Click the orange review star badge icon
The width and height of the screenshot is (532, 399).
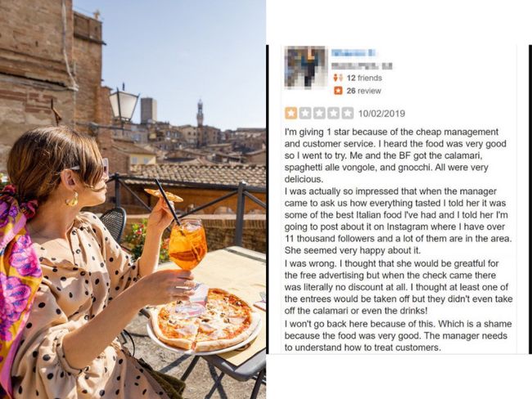(x=338, y=91)
